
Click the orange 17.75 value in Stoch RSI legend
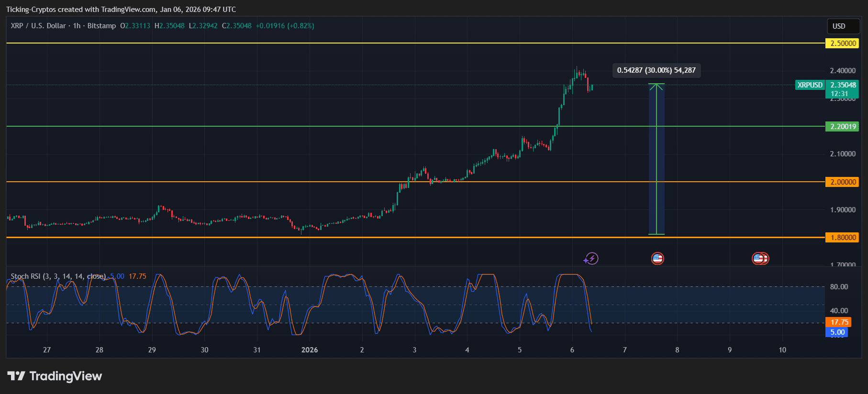tap(137, 276)
